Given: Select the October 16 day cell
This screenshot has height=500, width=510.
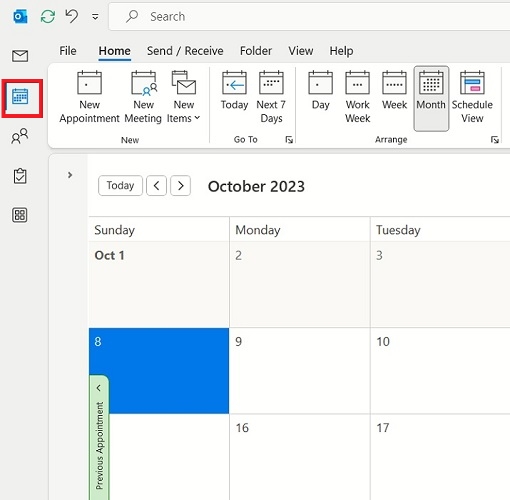Looking at the screenshot, I should tap(300, 457).
